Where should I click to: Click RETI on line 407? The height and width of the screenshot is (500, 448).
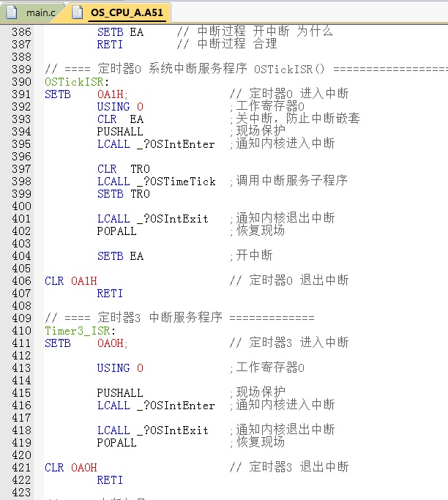(110, 293)
